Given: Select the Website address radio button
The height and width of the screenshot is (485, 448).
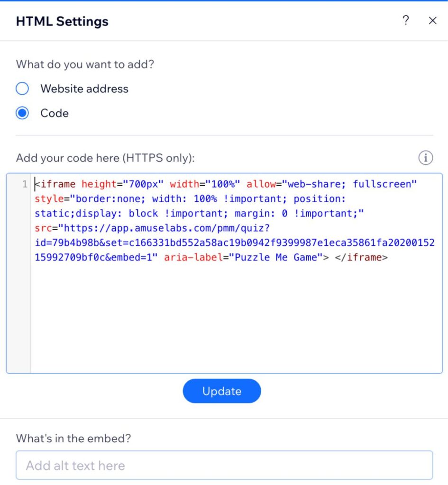Looking at the screenshot, I should pos(22,89).
